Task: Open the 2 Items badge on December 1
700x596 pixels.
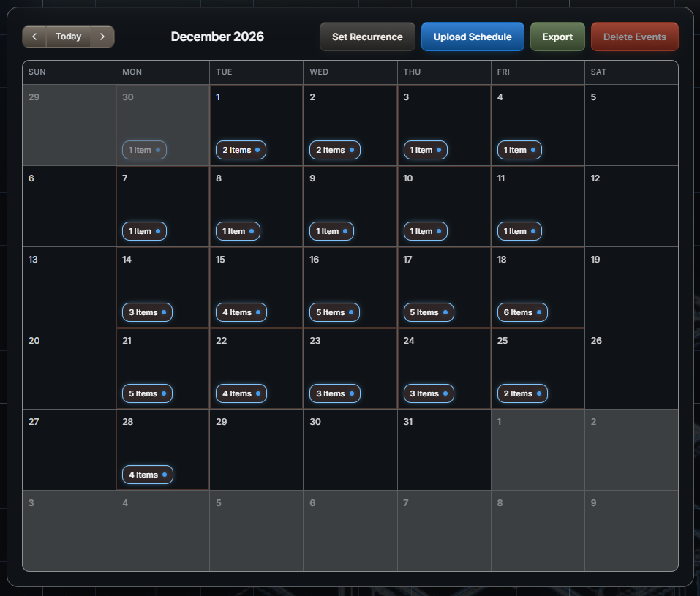Action: coord(241,150)
